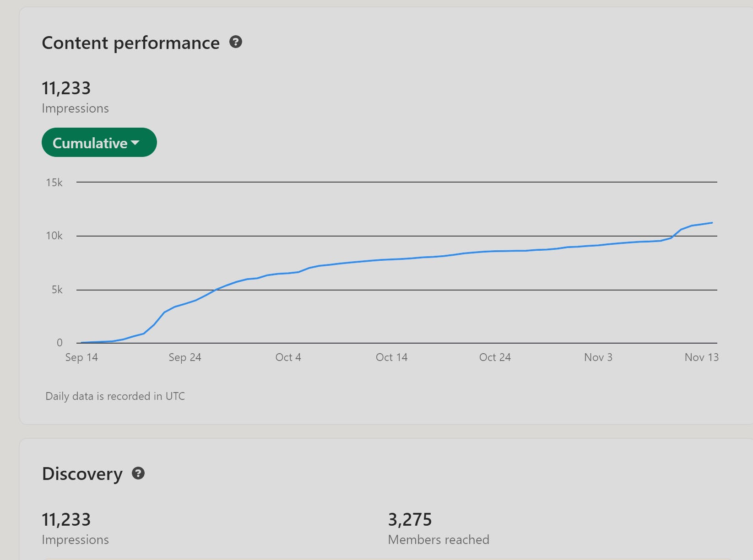Select the Sep 24 date label
Image resolution: width=753 pixels, height=560 pixels.
[x=185, y=357]
